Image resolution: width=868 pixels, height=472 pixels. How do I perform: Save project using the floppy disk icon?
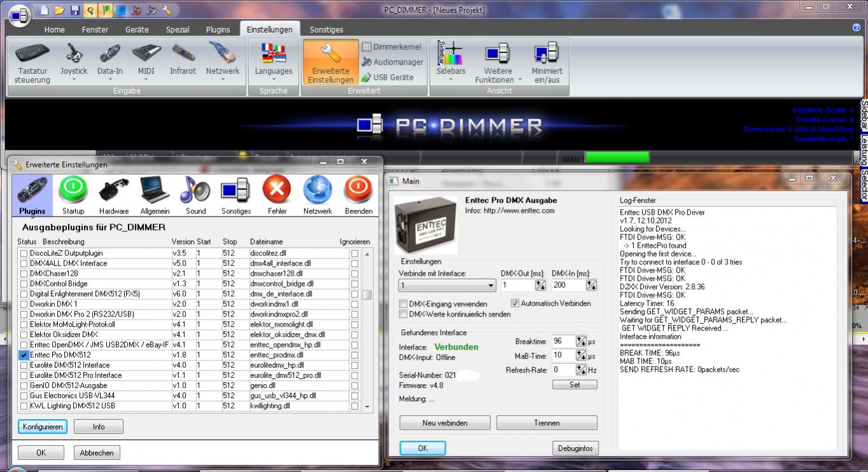click(75, 10)
